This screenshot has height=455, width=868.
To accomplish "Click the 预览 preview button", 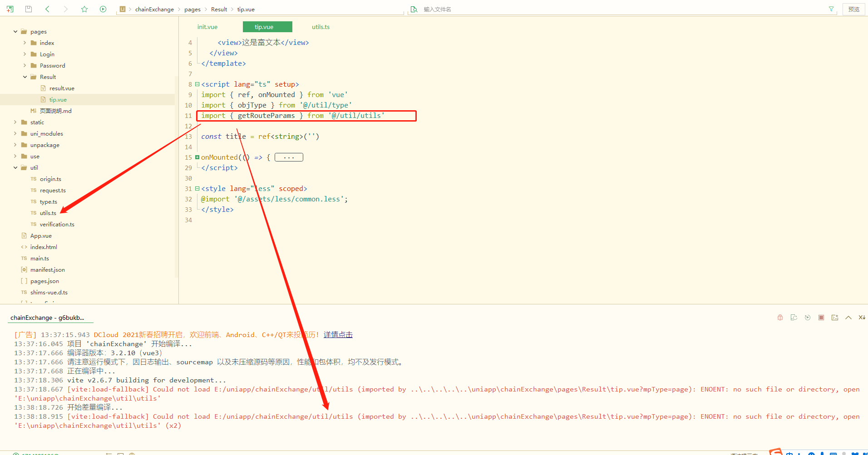I will pyautogui.click(x=853, y=9).
